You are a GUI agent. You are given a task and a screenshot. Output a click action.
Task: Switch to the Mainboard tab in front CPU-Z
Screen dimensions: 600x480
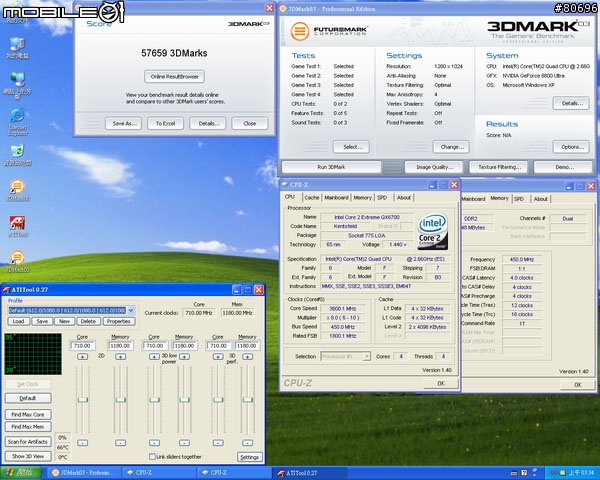(x=336, y=198)
